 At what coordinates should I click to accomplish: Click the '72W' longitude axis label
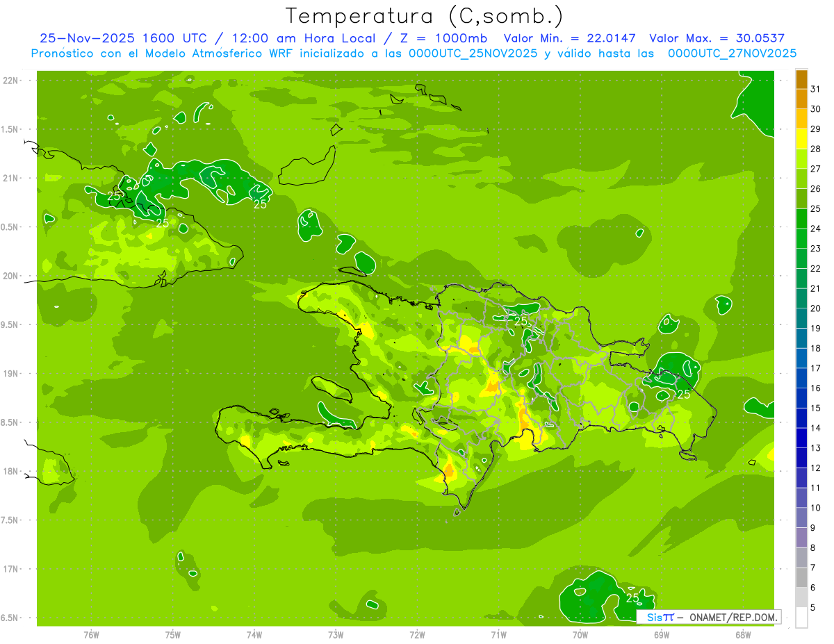pos(417,635)
